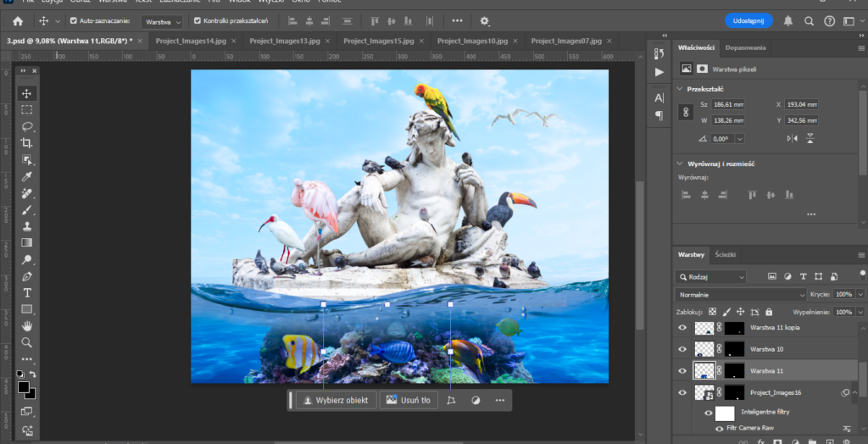This screenshot has height=444, width=868.
Task: Open the Warstwa auto-select dropdown
Action: 162,21
